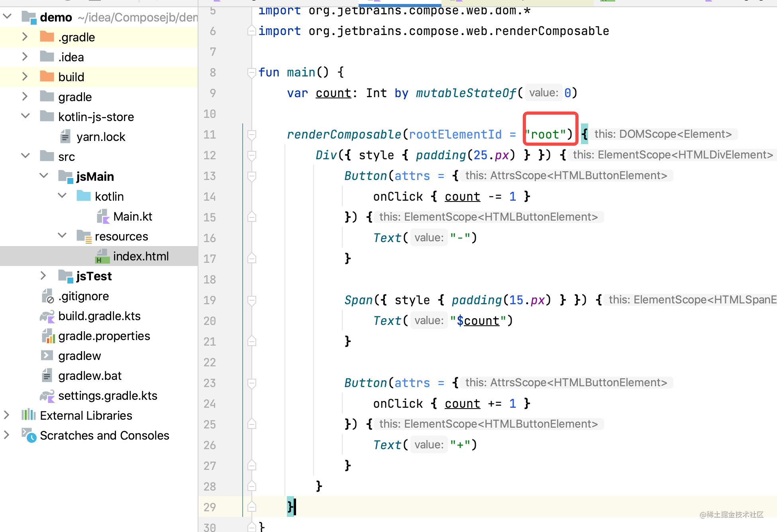Toggle fold marker at line 19 Span
The image size is (777, 532).
[251, 300]
